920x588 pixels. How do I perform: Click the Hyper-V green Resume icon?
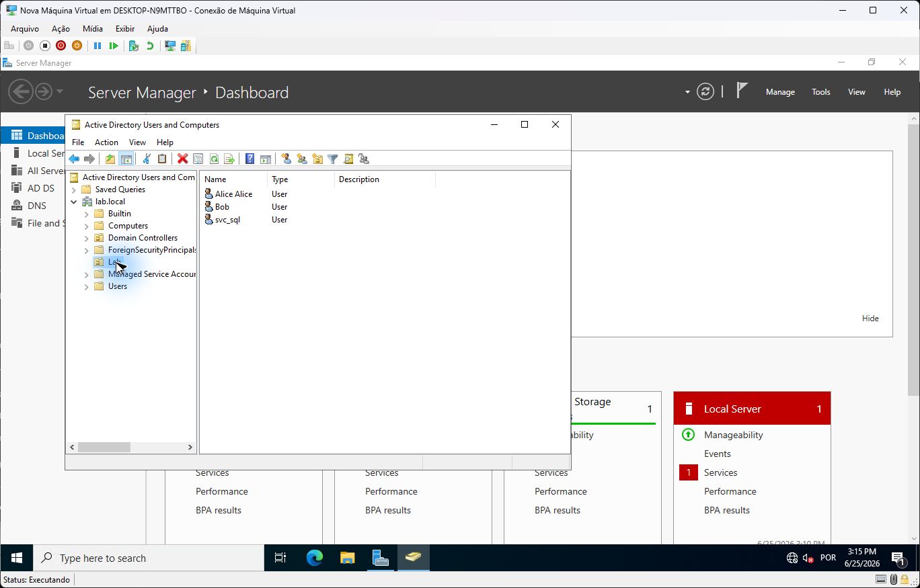[114, 46]
